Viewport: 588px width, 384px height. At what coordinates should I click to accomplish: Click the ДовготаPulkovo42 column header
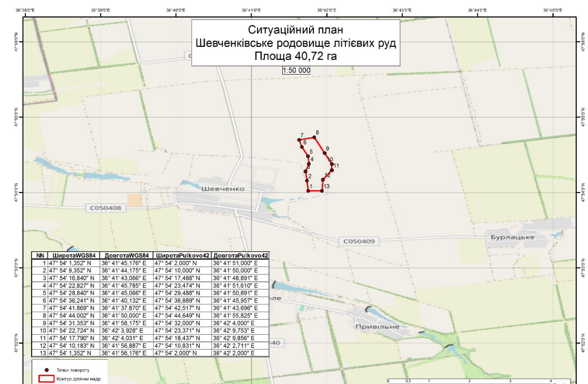(240, 256)
